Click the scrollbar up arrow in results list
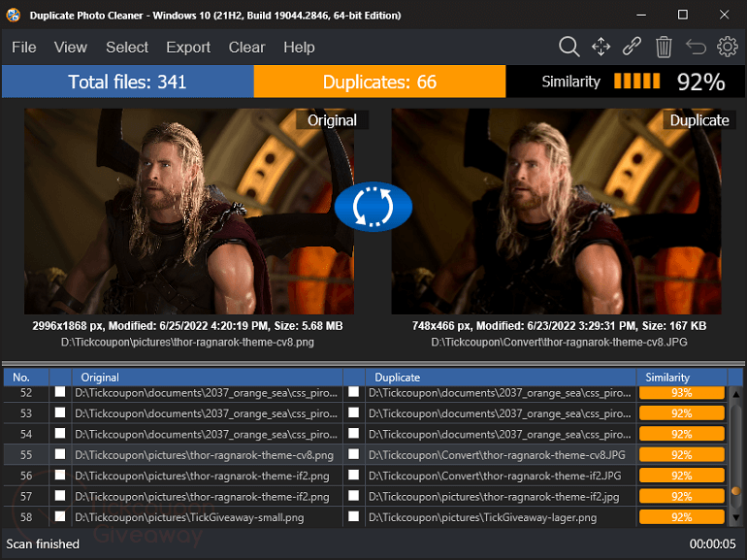Screen dimensions: 747x560 coord(736,395)
